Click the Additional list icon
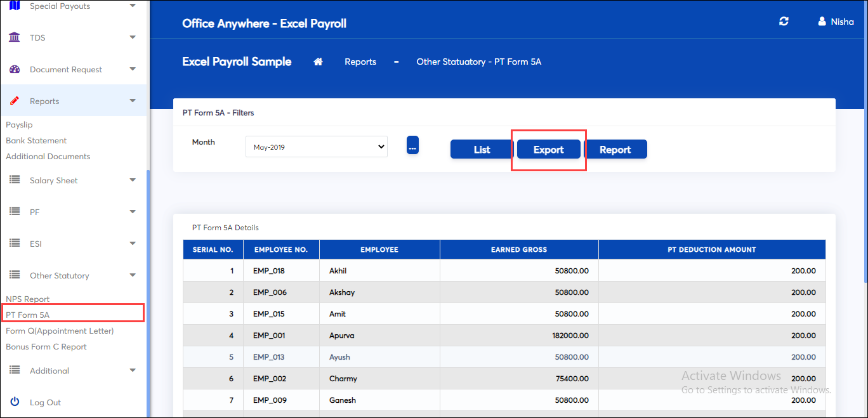The width and height of the screenshot is (868, 418). pyautogui.click(x=15, y=370)
